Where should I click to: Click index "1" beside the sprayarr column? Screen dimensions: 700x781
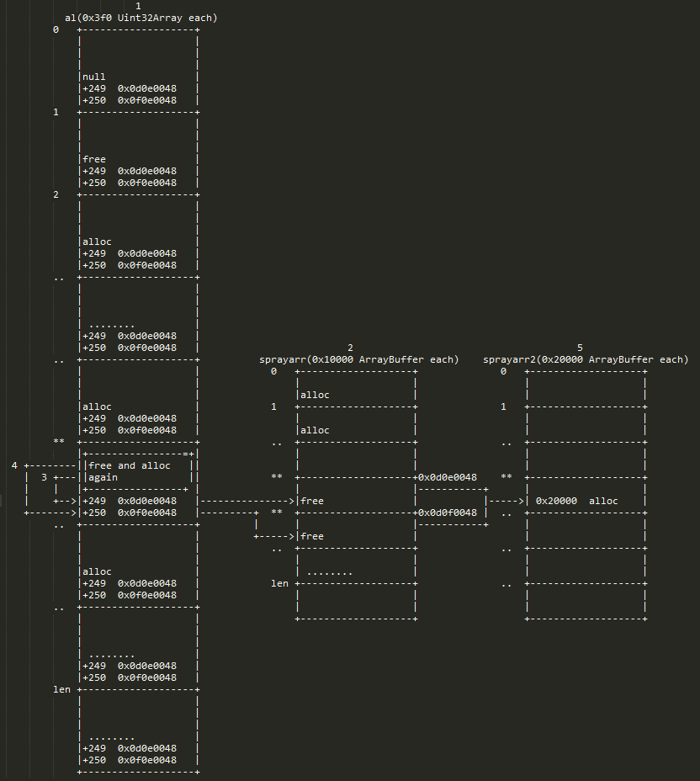tap(273, 407)
